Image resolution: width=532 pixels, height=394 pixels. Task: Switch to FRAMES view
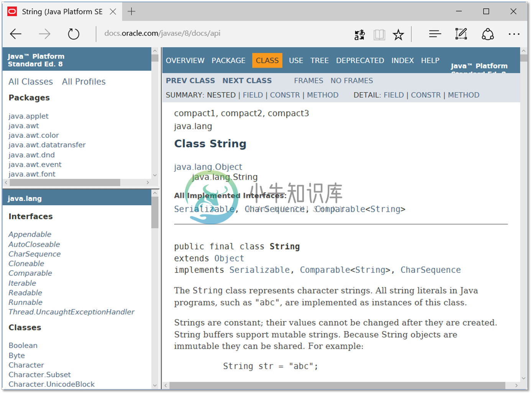coord(309,81)
